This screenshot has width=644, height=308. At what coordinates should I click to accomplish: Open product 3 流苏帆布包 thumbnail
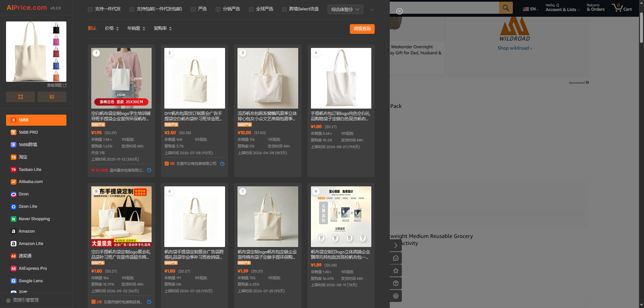click(x=268, y=78)
